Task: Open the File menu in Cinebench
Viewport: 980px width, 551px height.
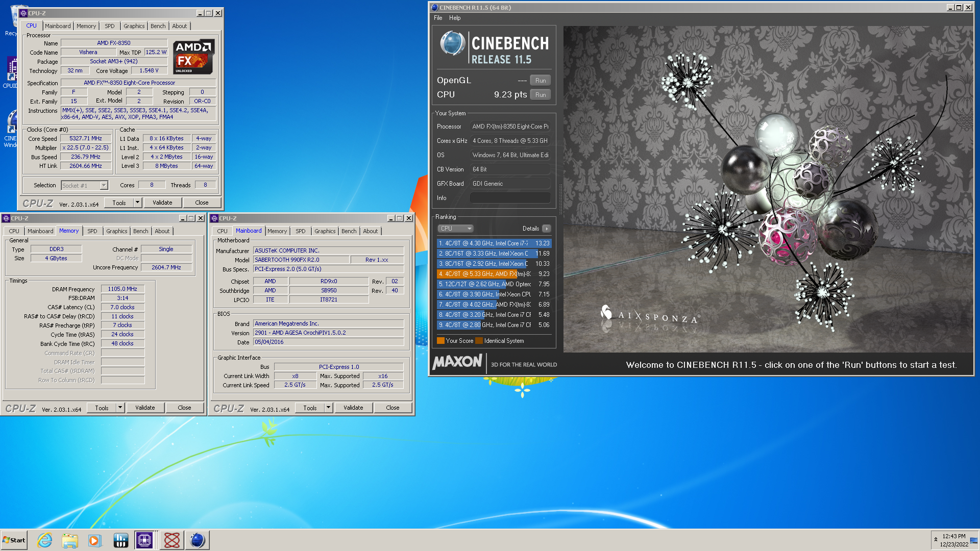Action: pyautogui.click(x=438, y=18)
